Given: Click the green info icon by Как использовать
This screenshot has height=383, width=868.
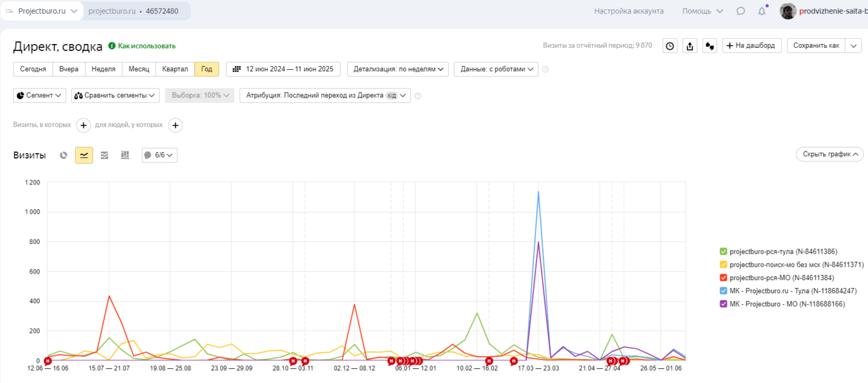Looking at the screenshot, I should coord(112,46).
